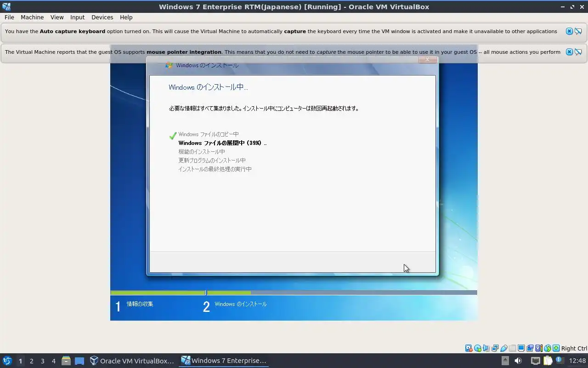Open the clipboard manager tray icon
This screenshot has height=368, width=588.
(548, 361)
